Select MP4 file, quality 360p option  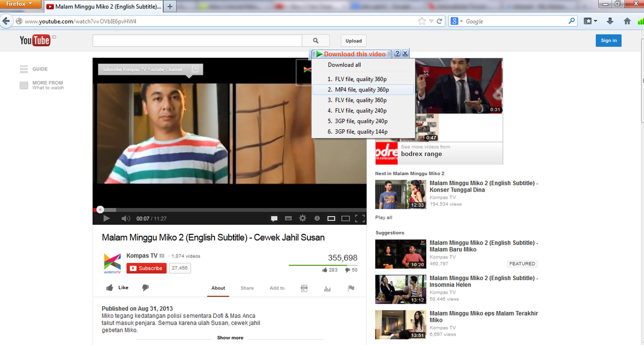(362, 90)
